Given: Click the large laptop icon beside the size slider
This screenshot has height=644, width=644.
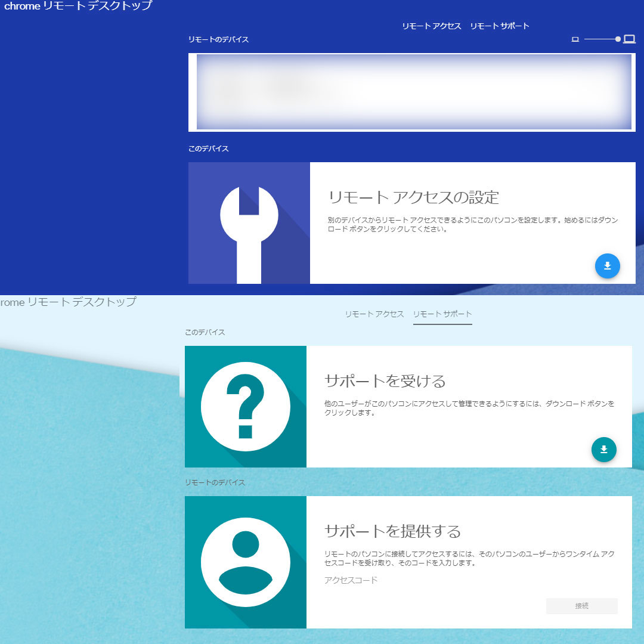Looking at the screenshot, I should click(x=629, y=39).
